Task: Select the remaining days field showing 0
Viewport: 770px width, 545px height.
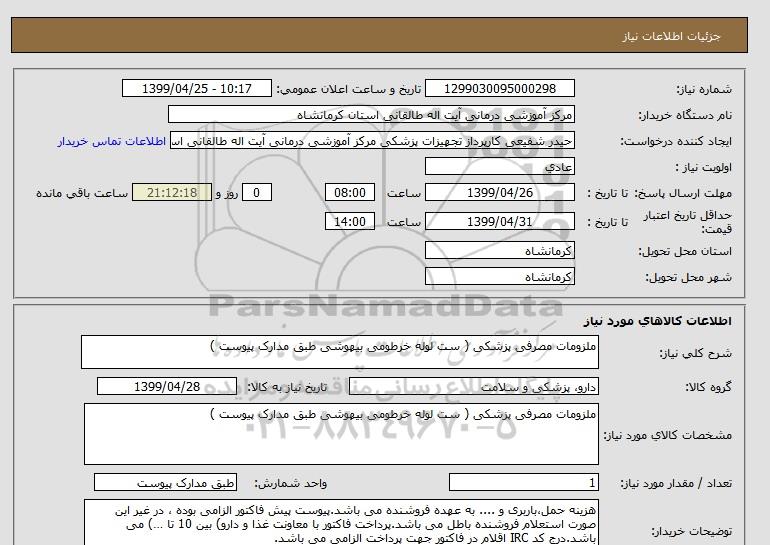Action: click(256, 192)
